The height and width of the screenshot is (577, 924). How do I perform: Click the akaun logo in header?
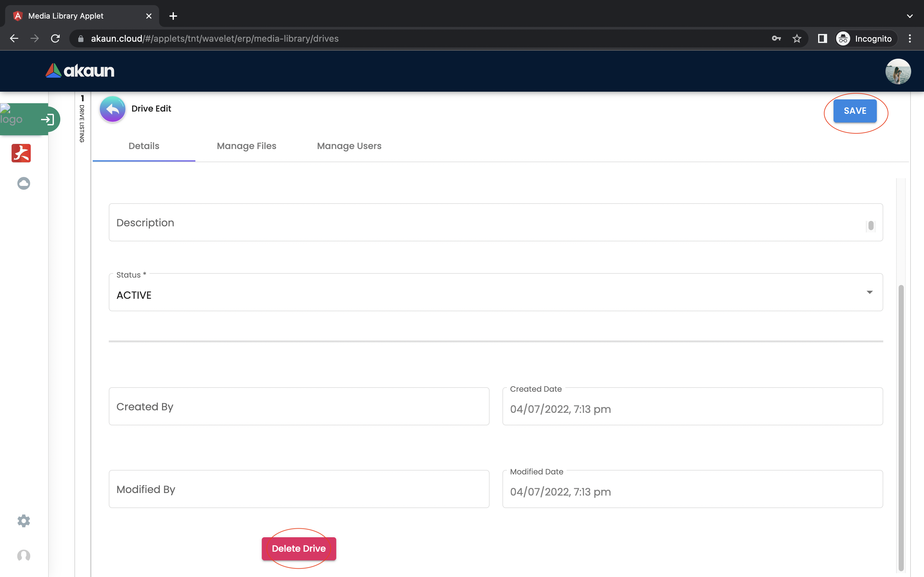pyautogui.click(x=80, y=71)
